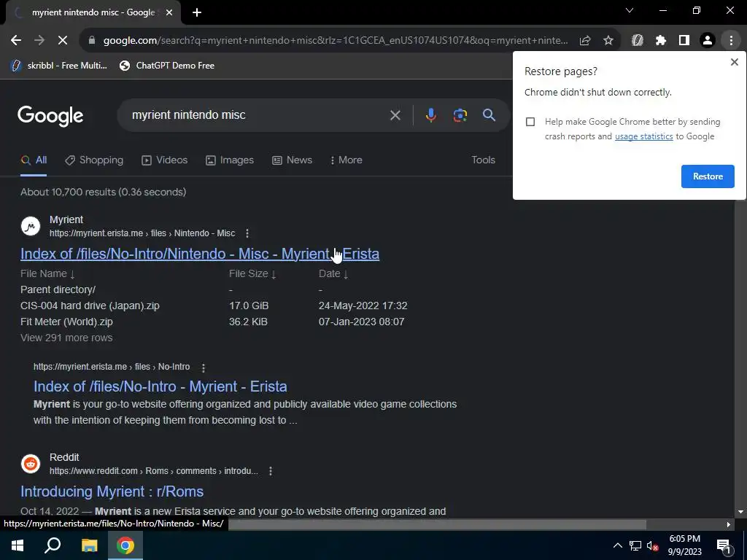Switch to the Images tab
Screen dimensions: 747x560
[x=230, y=160]
